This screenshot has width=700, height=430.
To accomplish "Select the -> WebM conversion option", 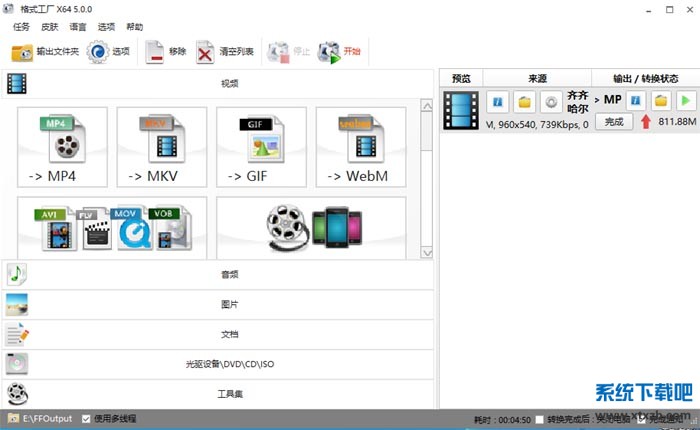I will [361, 147].
